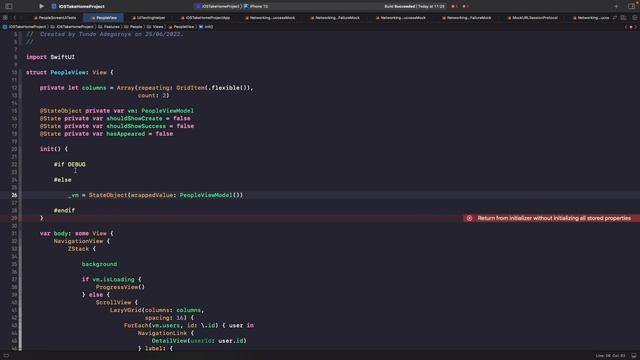Click 'Line: 26 Col: 63' position indicator
The image size is (640, 360).
click(611, 356)
